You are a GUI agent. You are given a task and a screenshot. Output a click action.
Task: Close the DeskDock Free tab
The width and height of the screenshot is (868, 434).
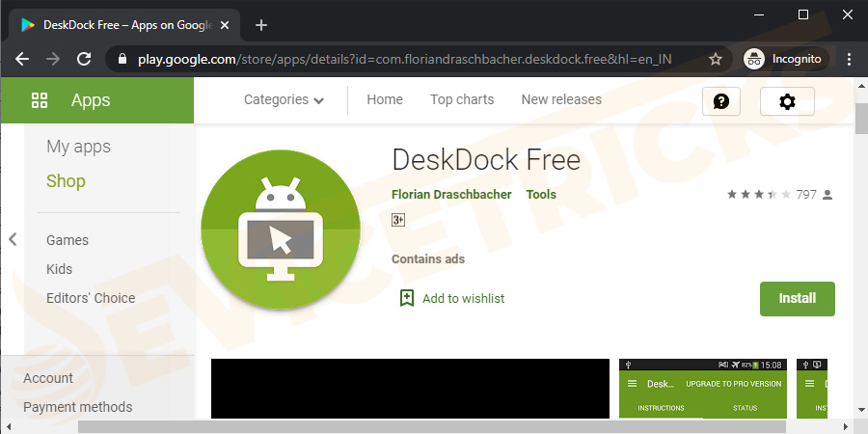[x=224, y=25]
